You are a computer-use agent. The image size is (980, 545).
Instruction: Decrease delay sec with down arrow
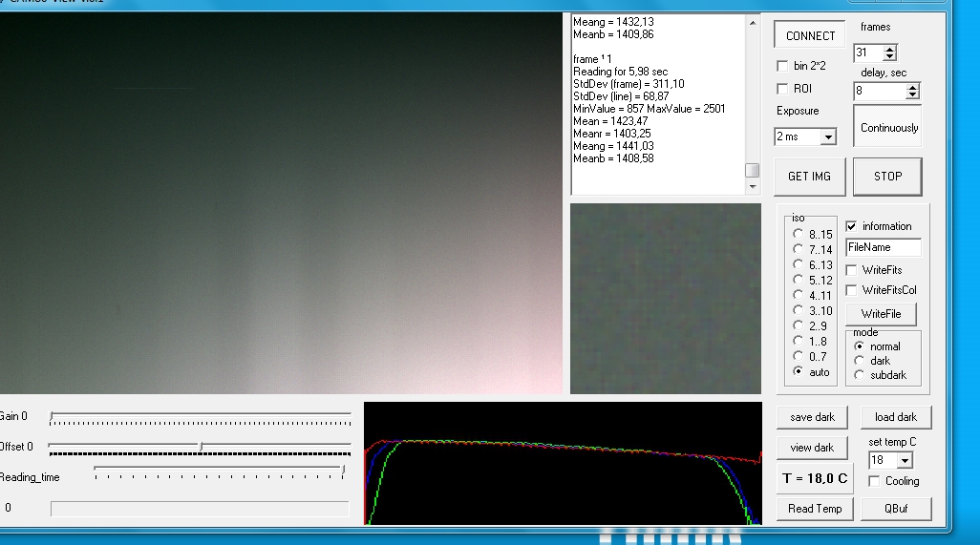point(913,94)
